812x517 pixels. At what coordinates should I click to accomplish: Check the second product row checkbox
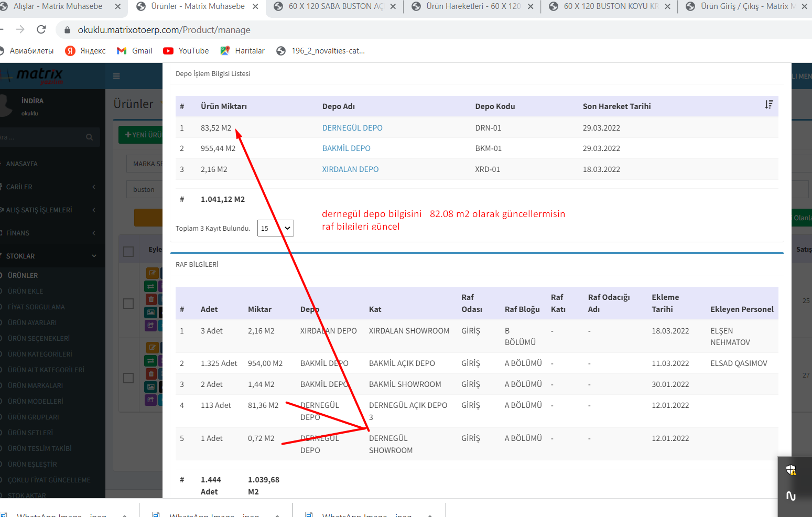point(128,378)
